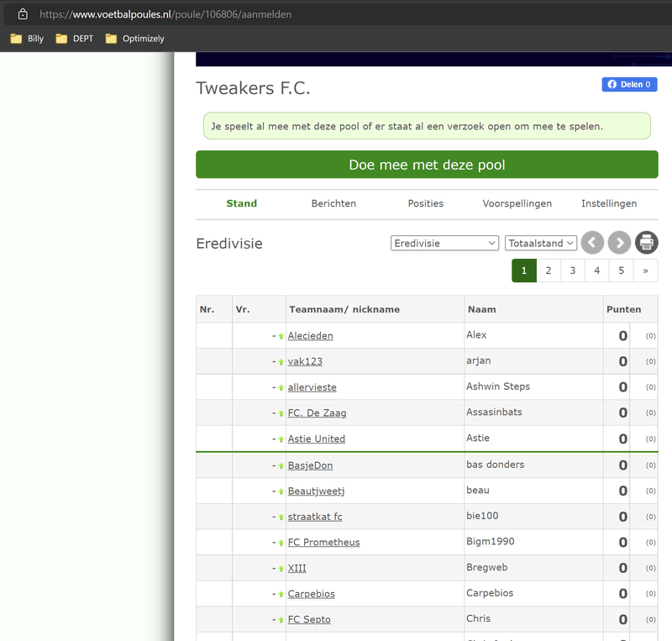Image resolution: width=672 pixels, height=641 pixels.
Task: Open the Posities tab
Action: point(426,203)
